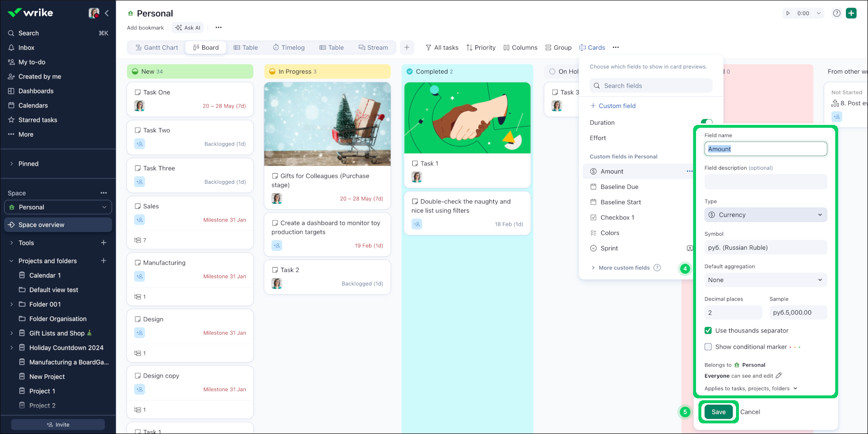Uncheck Use thousands separator
Screen dimensions: 868x434
pos(708,330)
